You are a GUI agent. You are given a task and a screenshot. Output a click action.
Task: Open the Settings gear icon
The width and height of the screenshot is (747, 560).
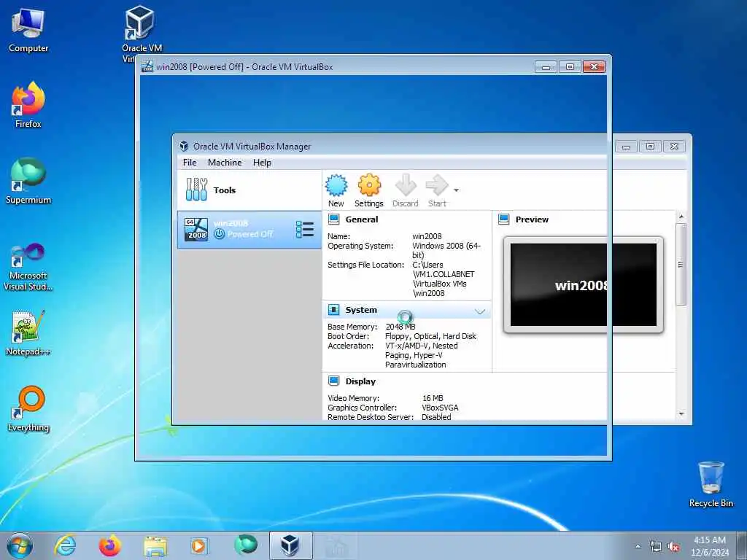pos(369,186)
